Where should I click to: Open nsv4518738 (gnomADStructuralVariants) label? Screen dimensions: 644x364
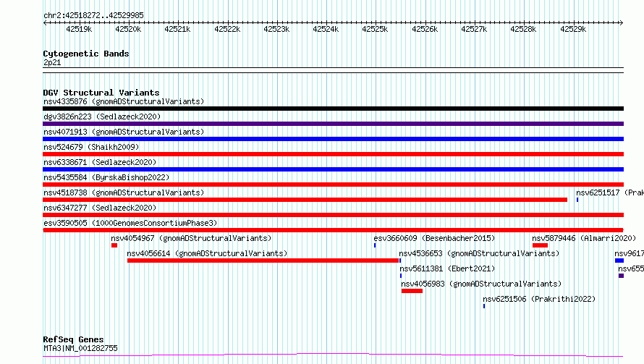[x=124, y=192]
